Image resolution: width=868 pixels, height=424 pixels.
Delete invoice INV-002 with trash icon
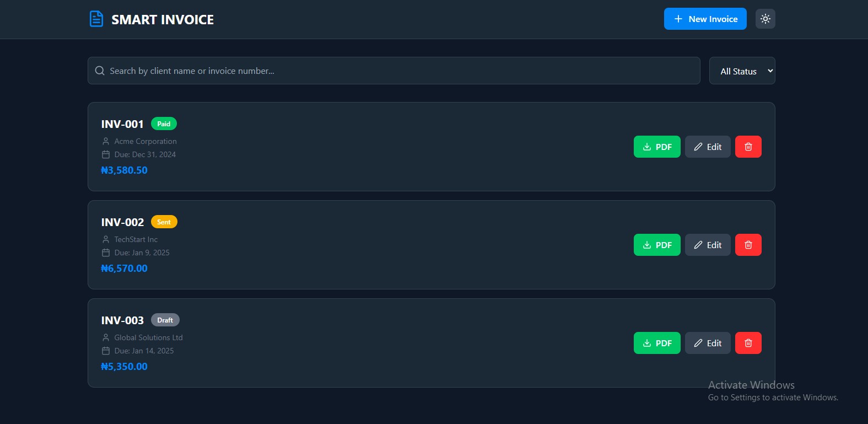point(748,245)
